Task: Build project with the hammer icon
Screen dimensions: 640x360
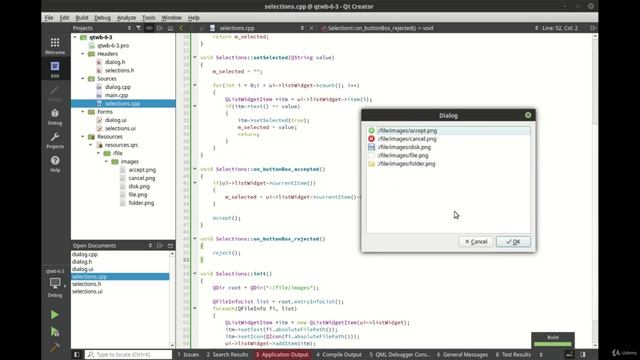Action: point(55,347)
